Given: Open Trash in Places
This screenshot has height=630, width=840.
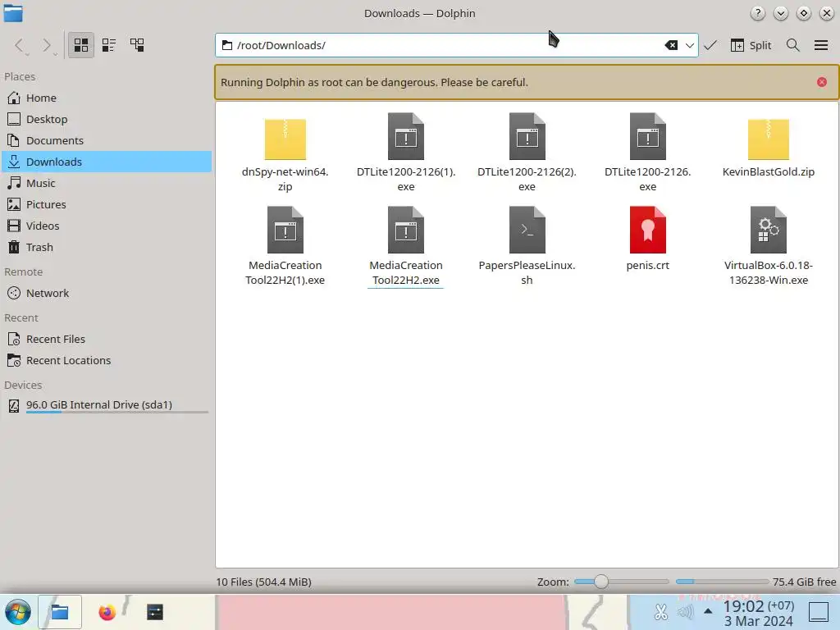Looking at the screenshot, I should point(107,248).
